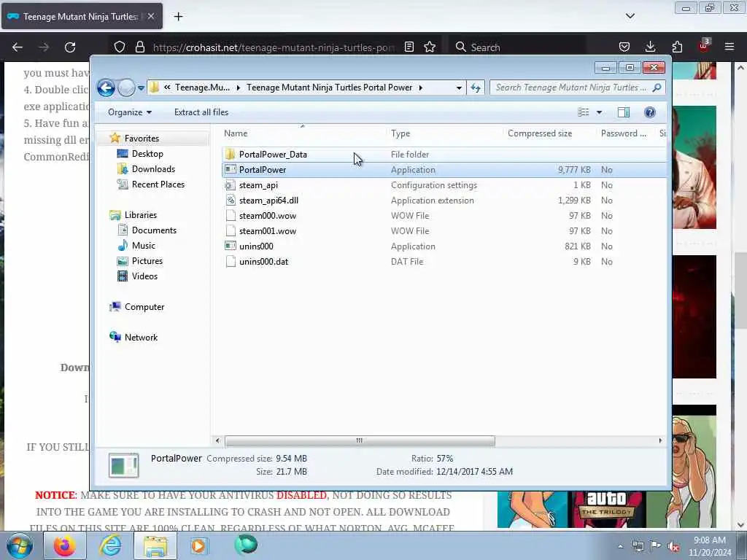747x560 pixels.
Task: Close the Teenage Mutant Ninja Turtles tab
Action: [151, 16]
